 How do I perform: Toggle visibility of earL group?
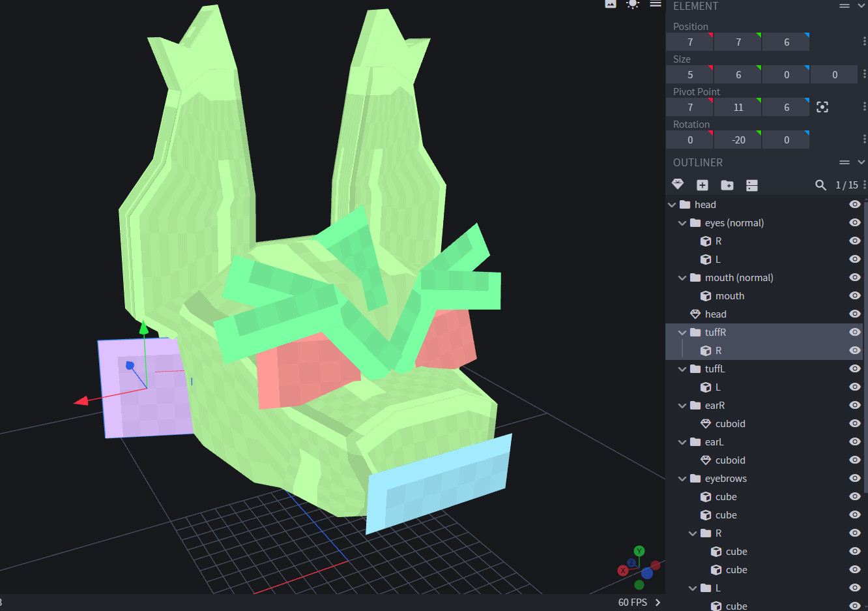click(x=855, y=442)
